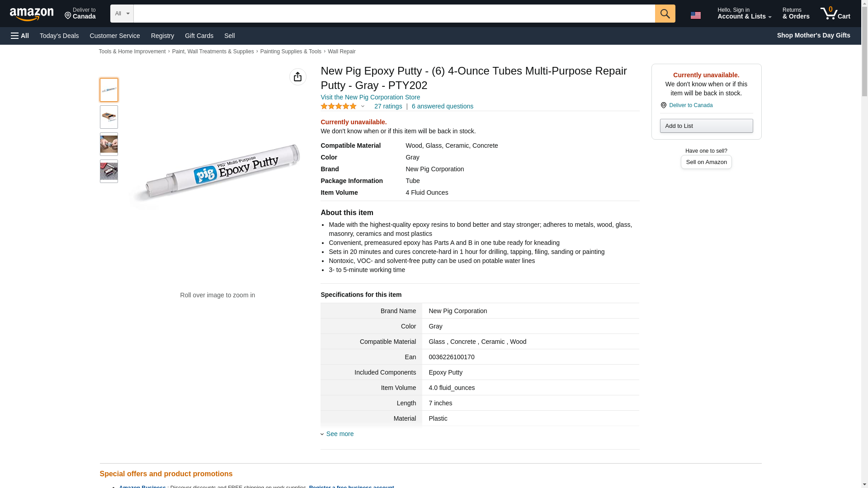Screen dimensions: 868x488
Task: Open Today's Deals from the navigation bar
Action: [59, 36]
